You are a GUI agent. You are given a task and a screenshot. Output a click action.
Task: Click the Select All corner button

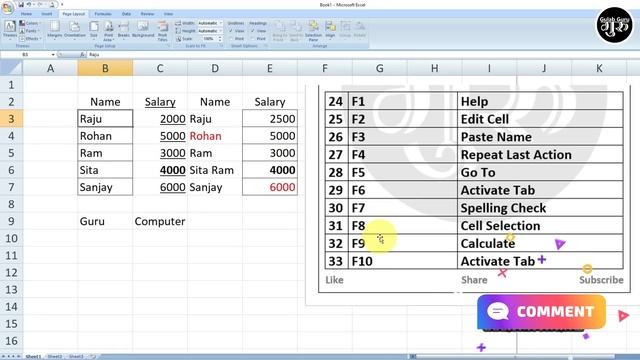click(x=11, y=68)
